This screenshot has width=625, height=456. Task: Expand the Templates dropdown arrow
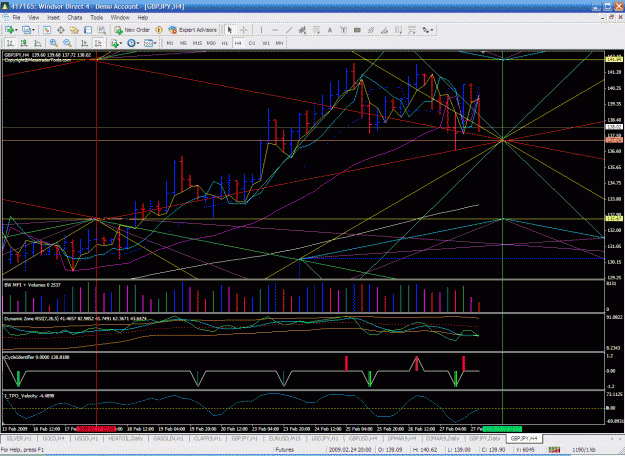[x=155, y=43]
